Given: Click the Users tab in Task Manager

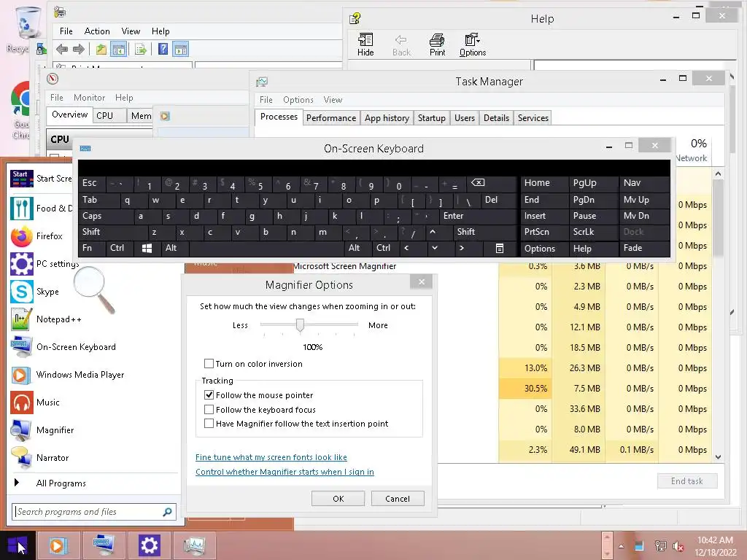Looking at the screenshot, I should point(465,118).
